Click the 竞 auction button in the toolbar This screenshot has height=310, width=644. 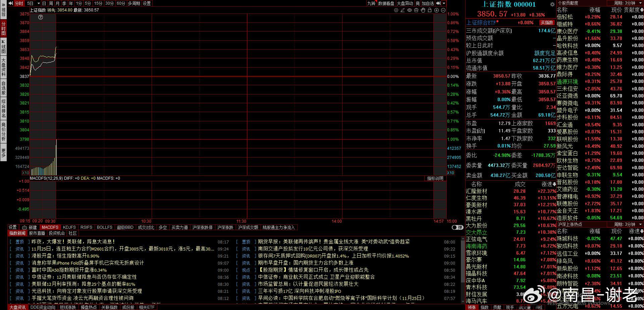(x=418, y=3)
